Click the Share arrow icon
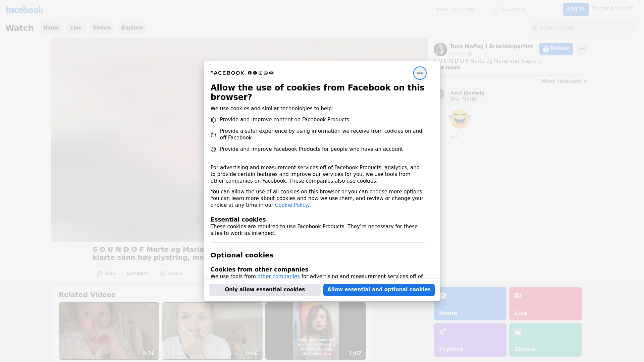This screenshot has width=644, height=362. [x=162, y=274]
